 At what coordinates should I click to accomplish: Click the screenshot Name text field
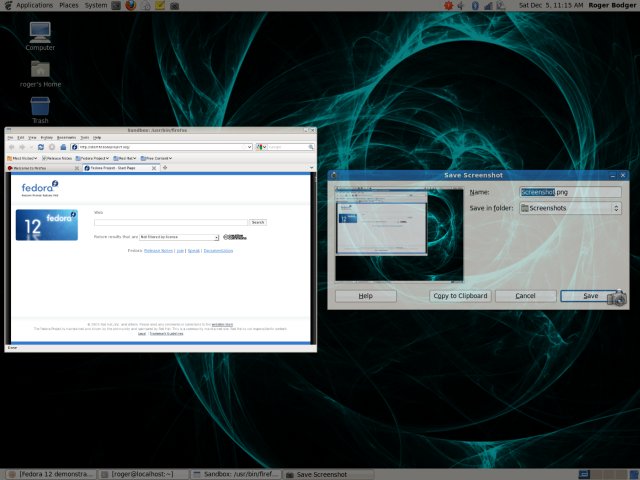571,192
